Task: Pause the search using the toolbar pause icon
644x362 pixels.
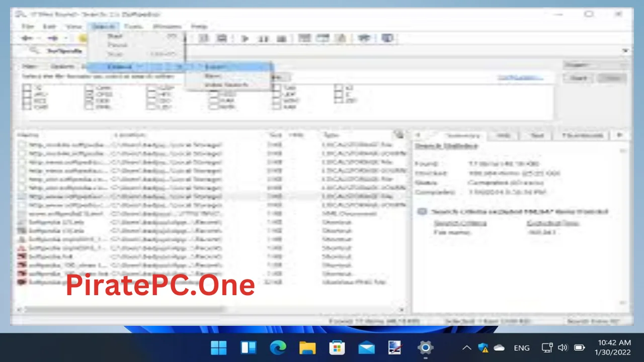Action: pyautogui.click(x=263, y=39)
